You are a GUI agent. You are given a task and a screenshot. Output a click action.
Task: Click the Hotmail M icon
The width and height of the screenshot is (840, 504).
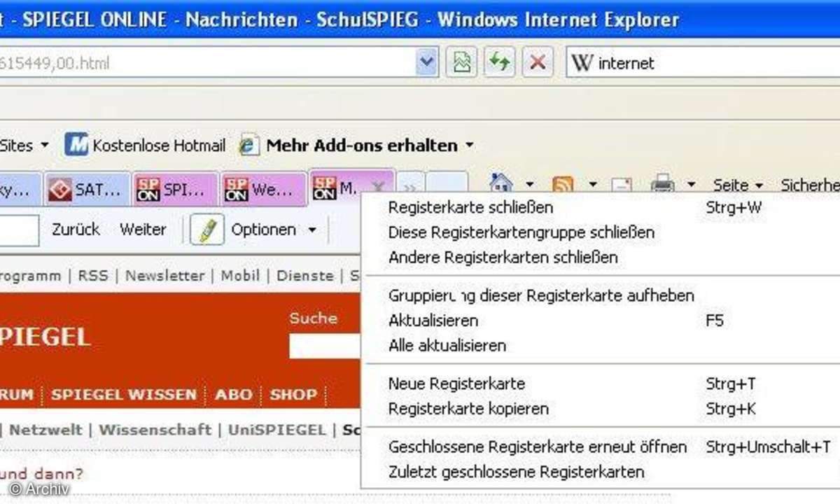pyautogui.click(x=76, y=146)
